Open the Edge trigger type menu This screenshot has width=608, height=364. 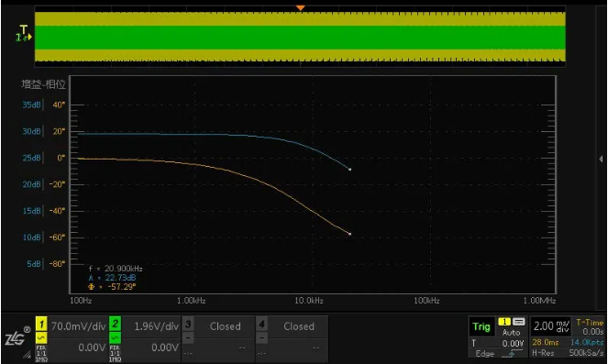pos(485,354)
